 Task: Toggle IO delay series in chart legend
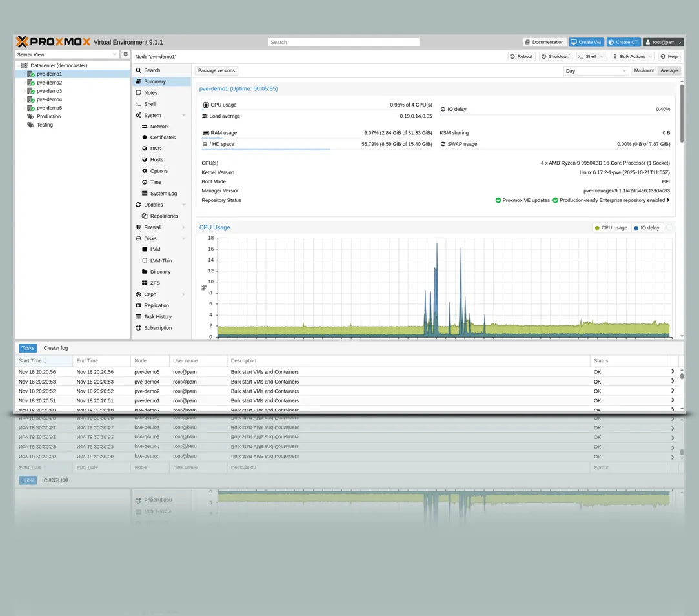pos(647,227)
